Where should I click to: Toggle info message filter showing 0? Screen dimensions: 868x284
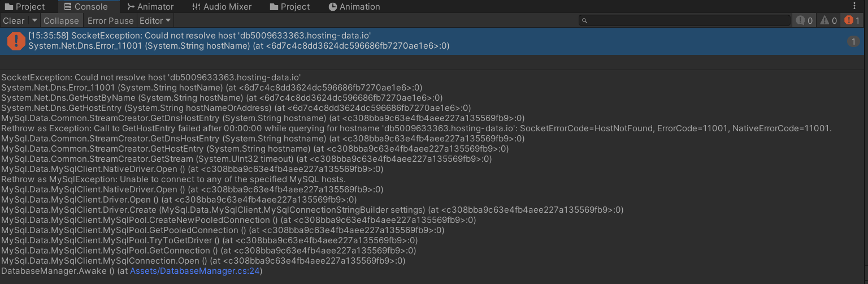click(804, 20)
